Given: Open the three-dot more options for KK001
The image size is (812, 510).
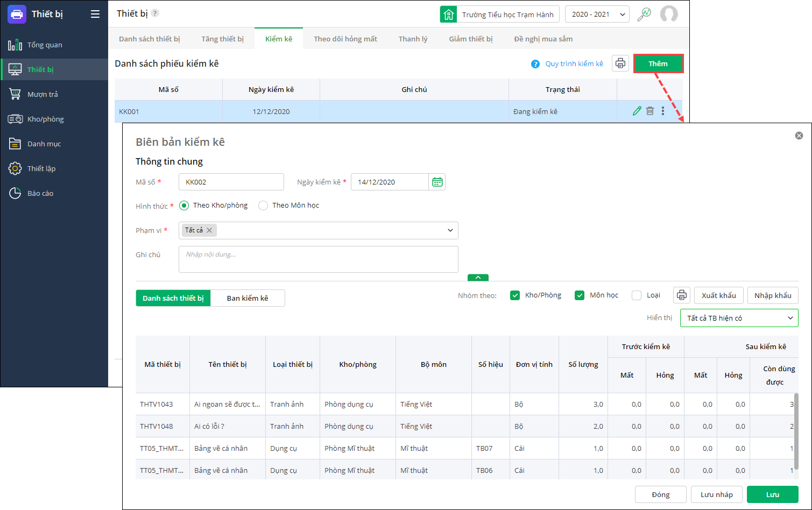Looking at the screenshot, I should point(663,111).
